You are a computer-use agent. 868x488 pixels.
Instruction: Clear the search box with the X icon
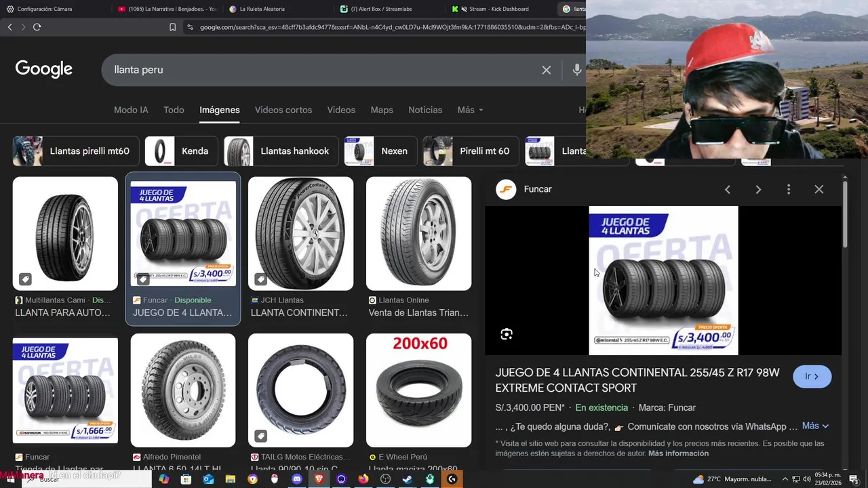point(546,70)
